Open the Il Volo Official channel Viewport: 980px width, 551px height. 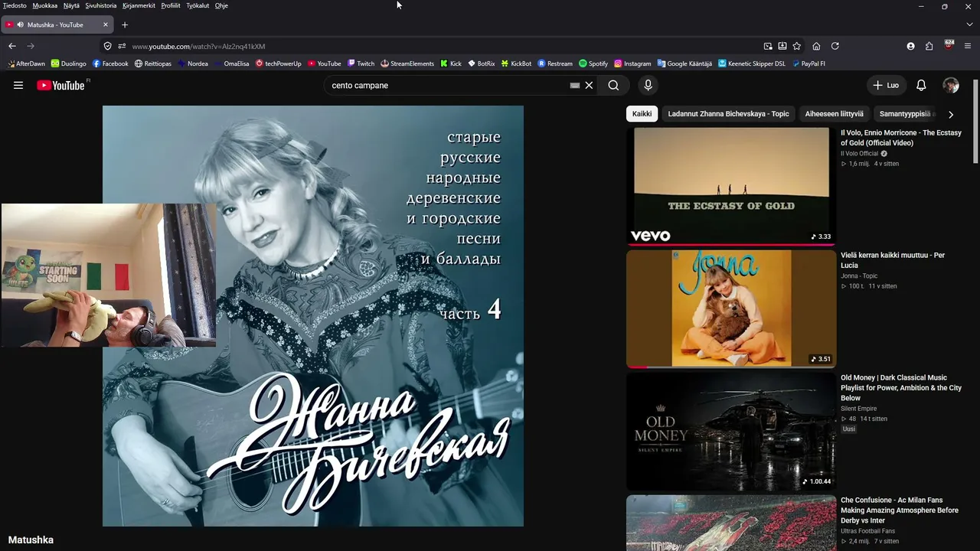[x=860, y=154]
